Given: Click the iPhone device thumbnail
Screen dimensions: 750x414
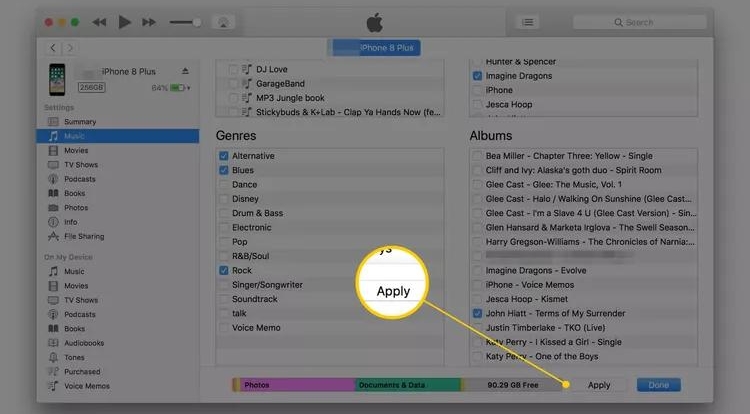Looking at the screenshot, I should click(57, 79).
